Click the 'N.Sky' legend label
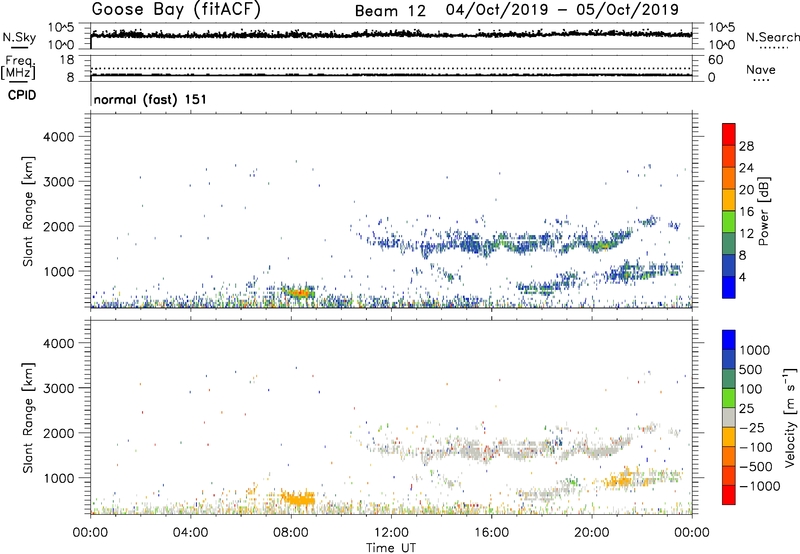 19,37
